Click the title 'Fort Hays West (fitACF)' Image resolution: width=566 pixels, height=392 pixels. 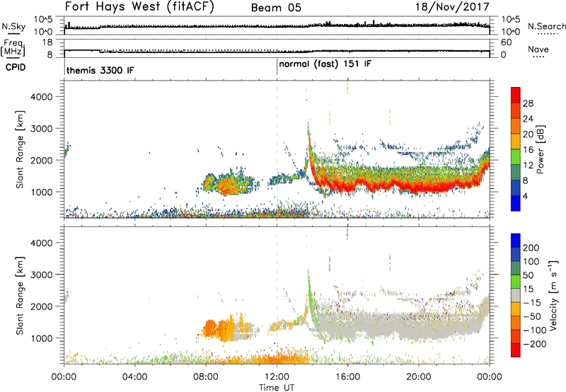139,7
